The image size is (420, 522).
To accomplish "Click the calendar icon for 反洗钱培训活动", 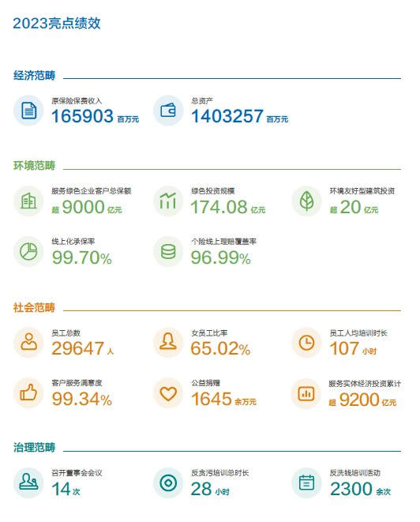I will [306, 483].
